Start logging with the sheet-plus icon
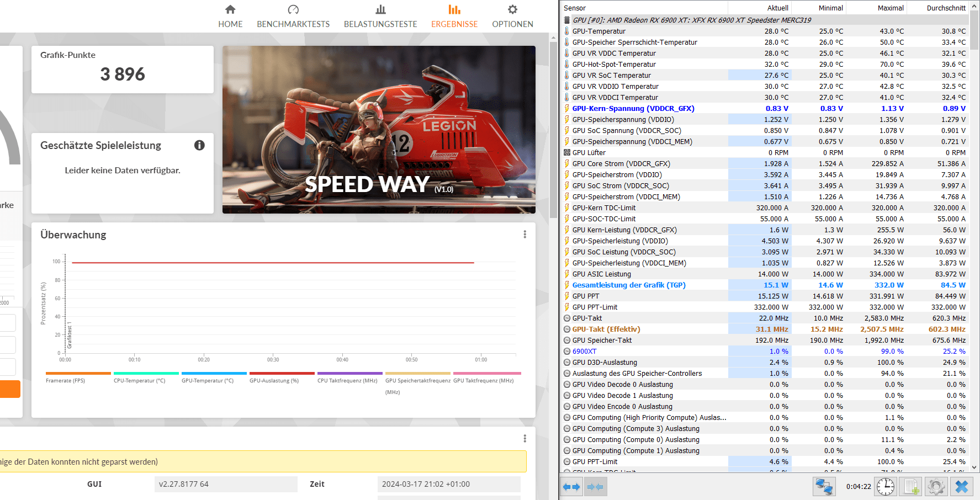This screenshot has width=980, height=500. tap(910, 487)
